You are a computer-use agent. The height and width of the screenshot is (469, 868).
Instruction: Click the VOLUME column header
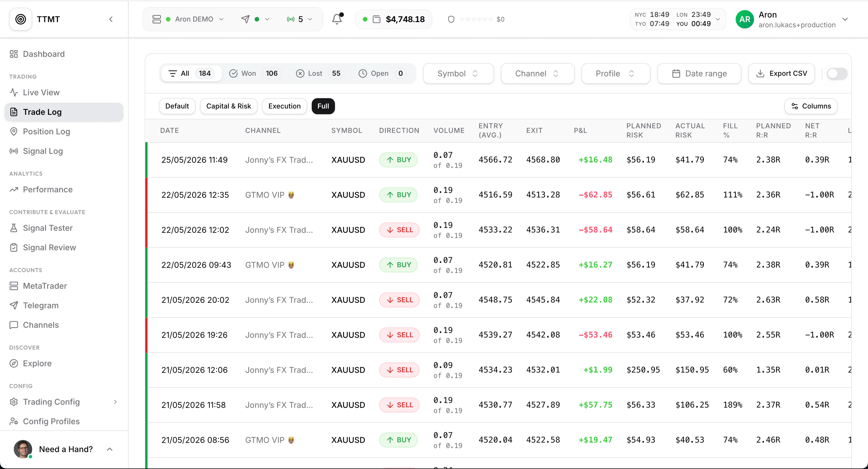click(449, 130)
